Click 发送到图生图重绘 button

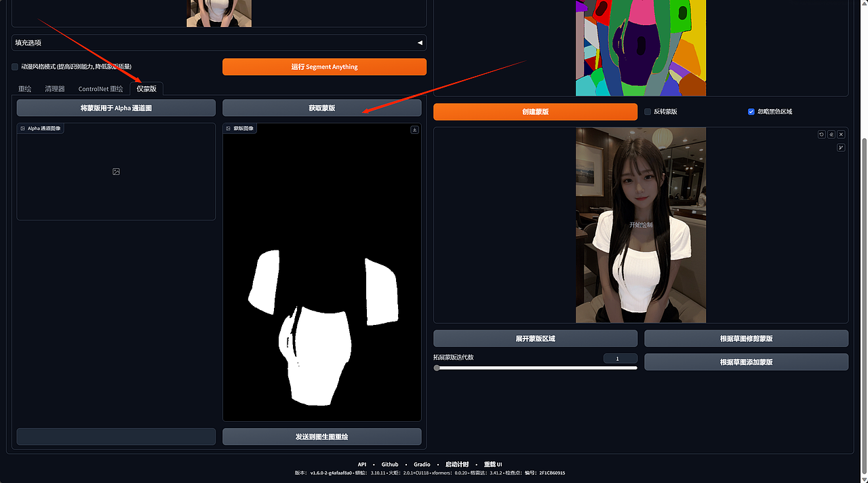point(322,436)
